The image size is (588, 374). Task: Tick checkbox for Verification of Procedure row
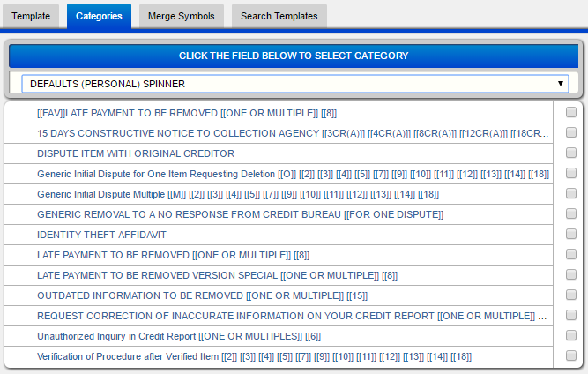pos(570,356)
